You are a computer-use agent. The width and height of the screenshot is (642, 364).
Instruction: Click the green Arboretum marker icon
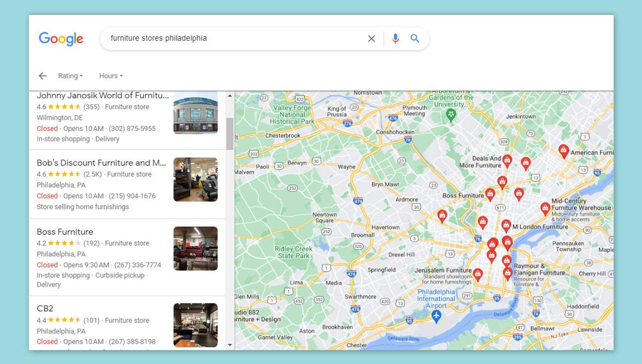(451, 115)
